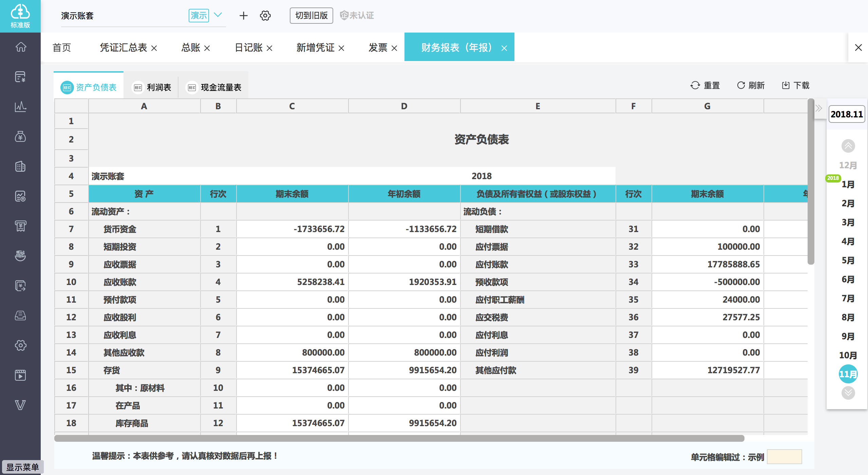Screen dimensions: 868x475
Task: Open the building assets sidebar icon
Action: point(20,166)
